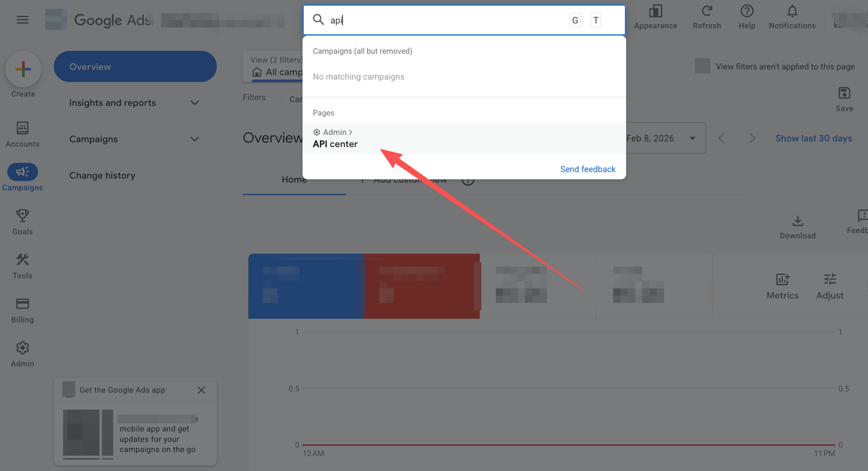
Task: Open Accounts in the left sidebar
Action: tap(22, 134)
